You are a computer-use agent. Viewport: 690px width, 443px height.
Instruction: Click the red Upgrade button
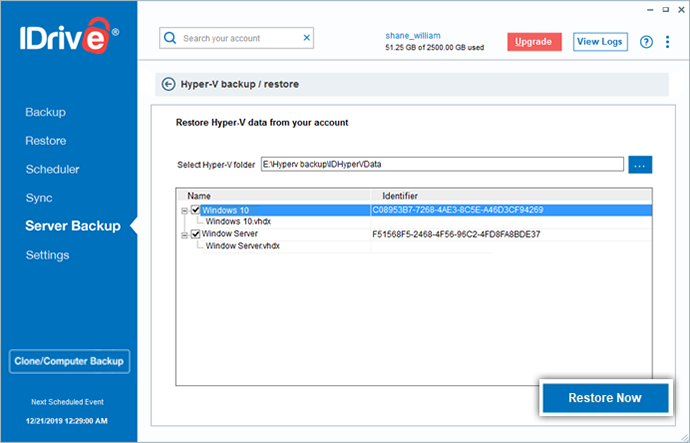pyautogui.click(x=534, y=42)
